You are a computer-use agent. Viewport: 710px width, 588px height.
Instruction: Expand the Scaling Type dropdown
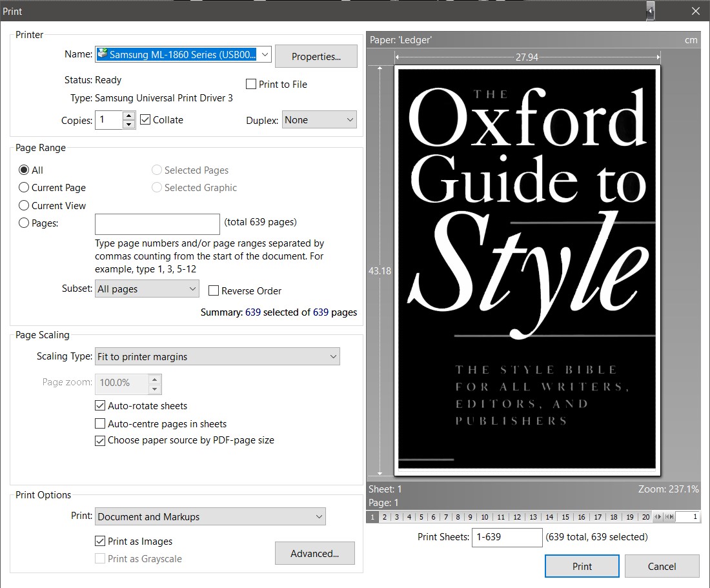(218, 356)
